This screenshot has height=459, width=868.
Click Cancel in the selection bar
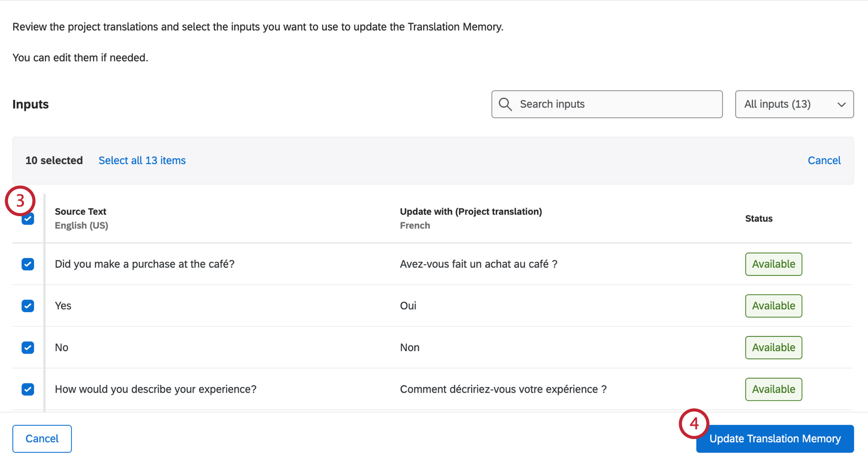pos(824,160)
